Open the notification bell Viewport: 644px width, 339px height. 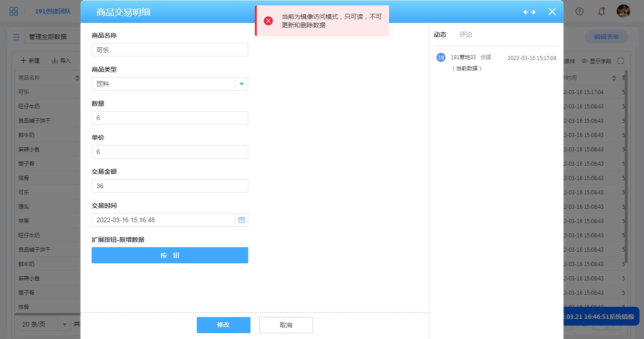click(602, 12)
